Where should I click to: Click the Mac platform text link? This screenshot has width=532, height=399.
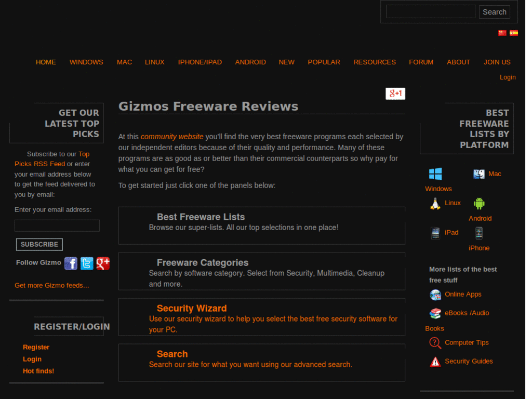point(495,174)
